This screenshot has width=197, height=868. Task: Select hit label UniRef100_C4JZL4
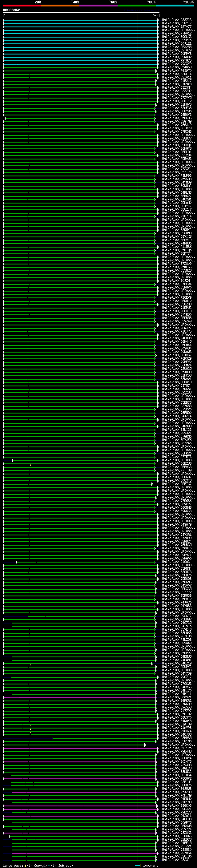[x=176, y=416]
